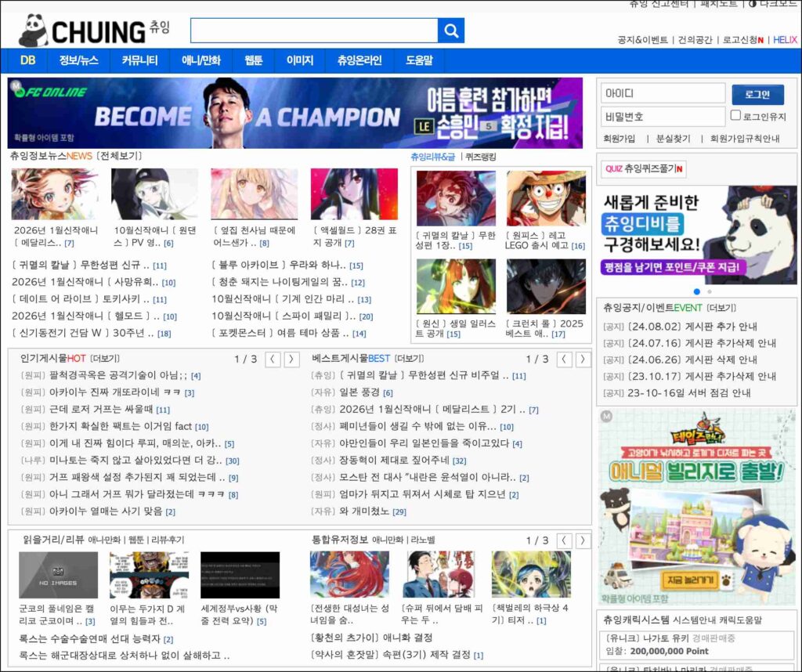Switch to the 츄잉리뷰&글 tab
This screenshot has height=672, width=802.
pyautogui.click(x=432, y=157)
